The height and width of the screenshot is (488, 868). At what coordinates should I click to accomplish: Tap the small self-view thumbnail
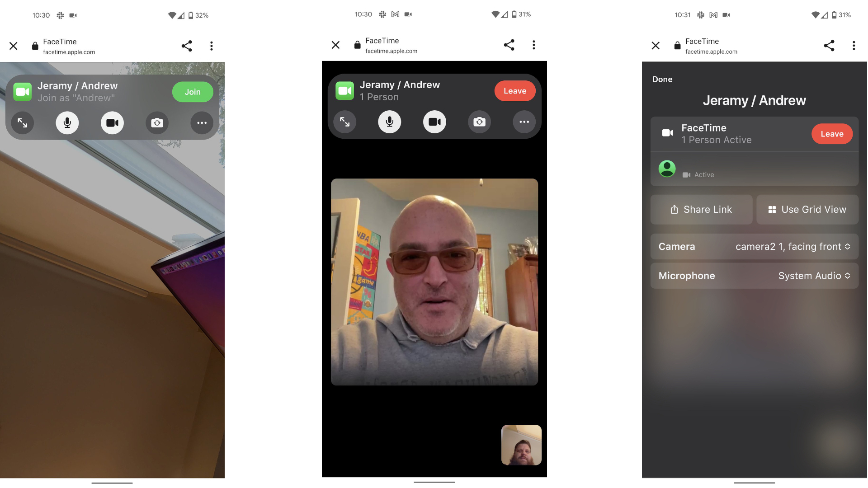(x=520, y=445)
